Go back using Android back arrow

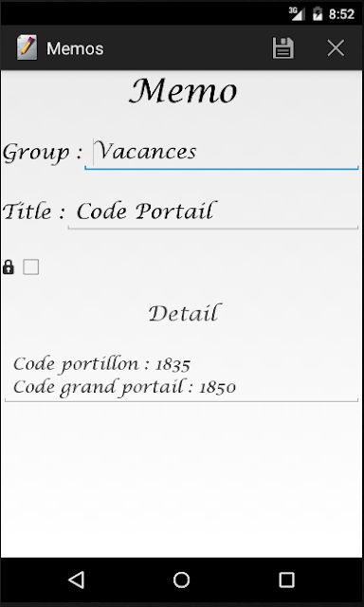(76, 579)
